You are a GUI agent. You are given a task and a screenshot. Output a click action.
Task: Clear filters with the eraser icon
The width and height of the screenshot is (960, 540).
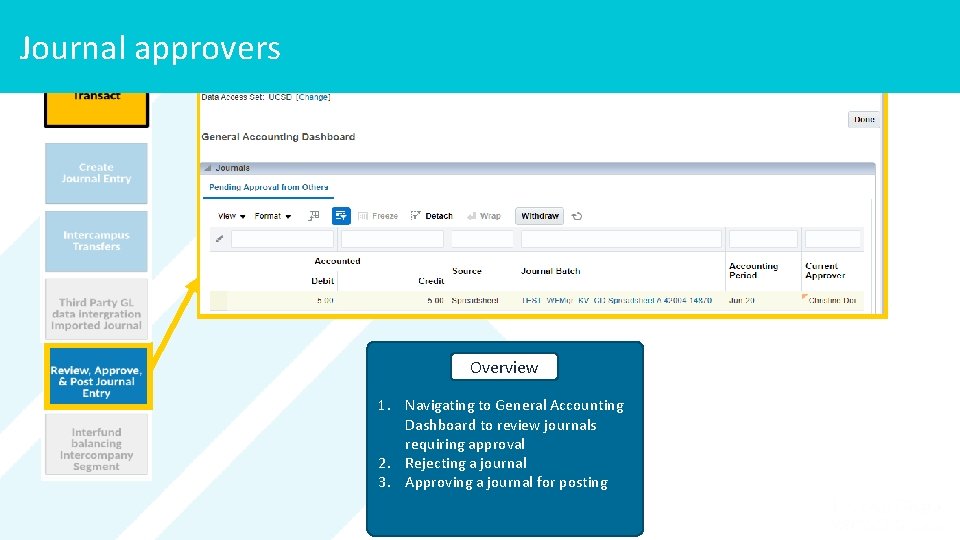pos(219,239)
